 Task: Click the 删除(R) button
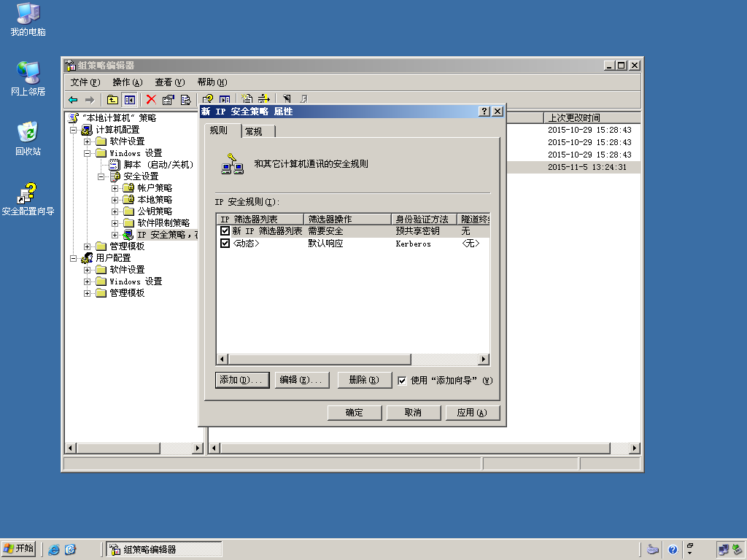pos(365,380)
